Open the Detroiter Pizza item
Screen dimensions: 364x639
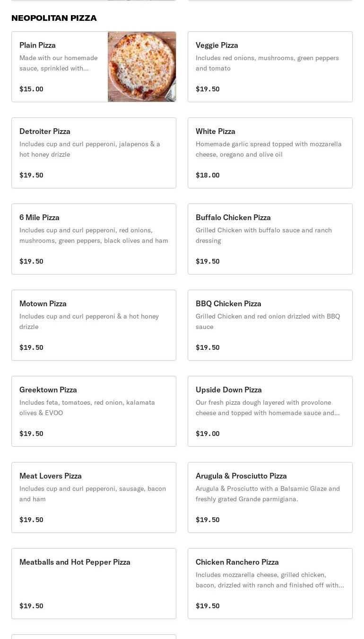point(94,153)
